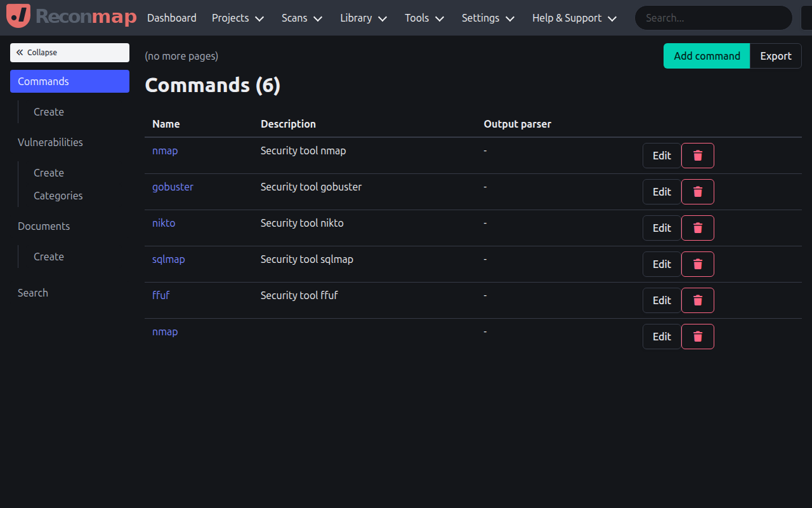
Task: Click the Add command button
Action: 706,56
